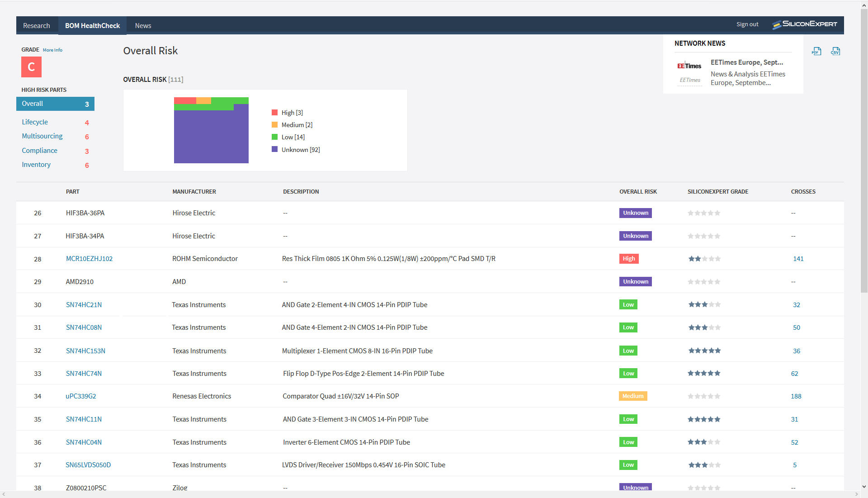Click the grade C badge

pyautogui.click(x=31, y=67)
